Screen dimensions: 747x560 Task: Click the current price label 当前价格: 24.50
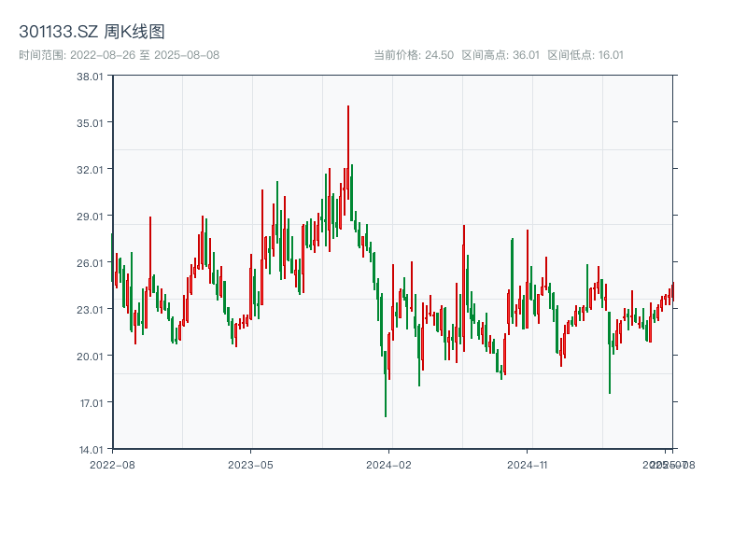pyautogui.click(x=414, y=55)
